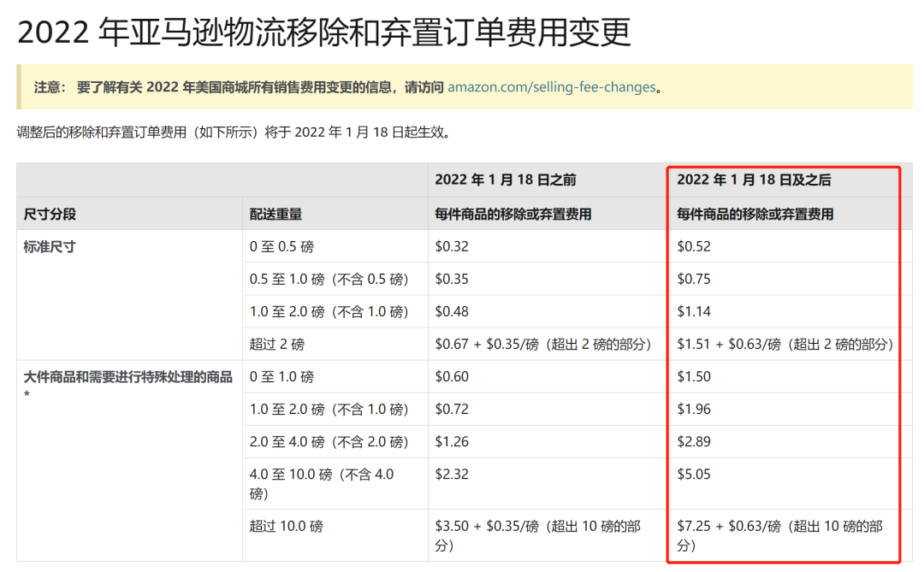
Task: Select the $0.52 new fee cell
Action: pos(694,246)
